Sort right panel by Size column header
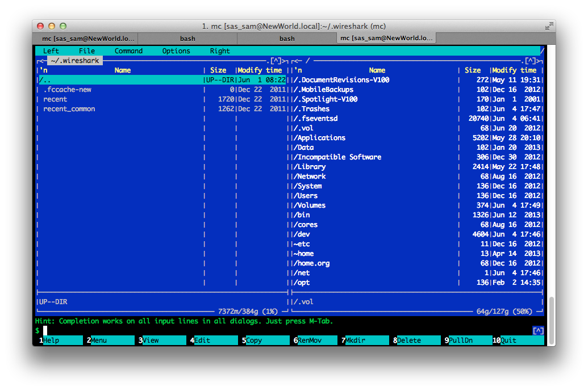Image resolution: width=588 pixels, height=391 pixels. pos(473,70)
